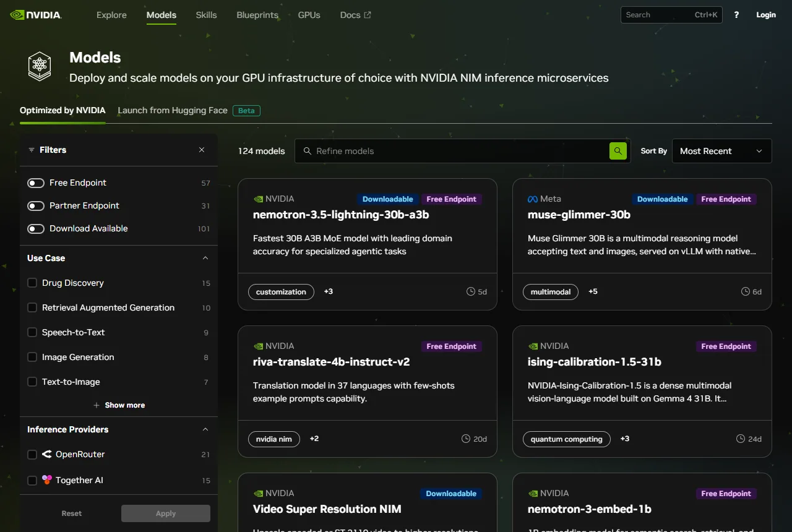The height and width of the screenshot is (532, 792).
Task: Tick the Speech-to-Text checkbox
Action: tap(32, 332)
